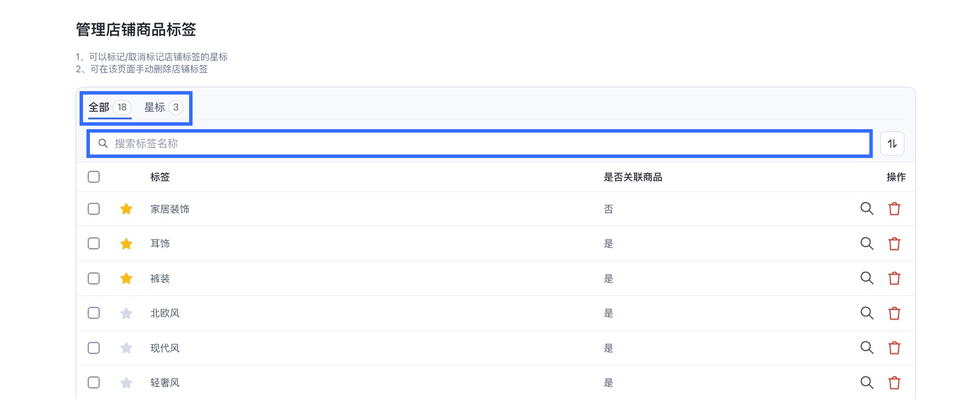Remove star from 裤装 tag
The height and width of the screenshot is (399, 980).
coord(126,278)
